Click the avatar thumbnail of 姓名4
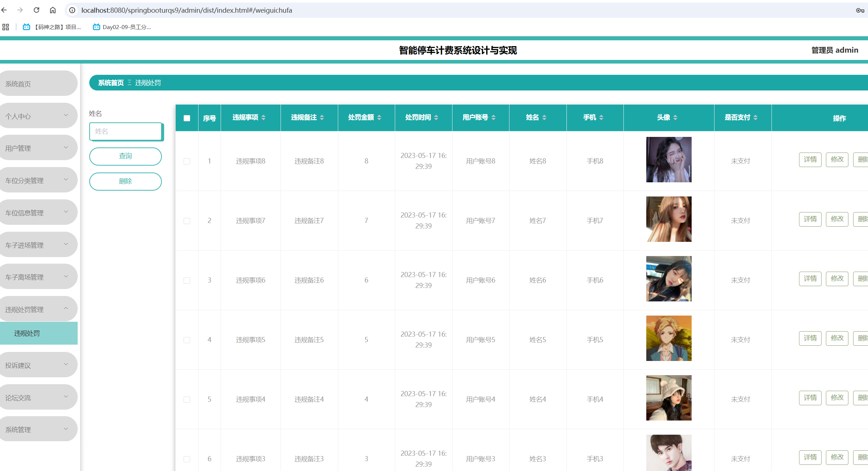868x471 pixels. tap(669, 398)
